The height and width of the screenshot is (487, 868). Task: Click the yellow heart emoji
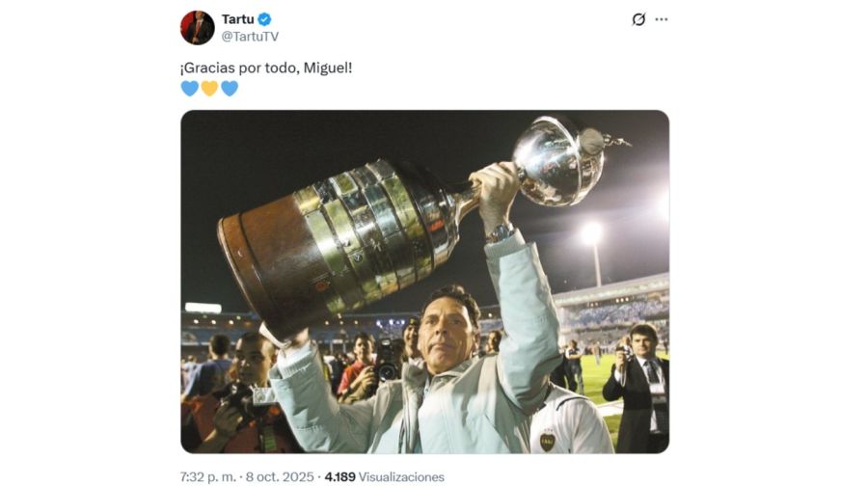[209, 89]
